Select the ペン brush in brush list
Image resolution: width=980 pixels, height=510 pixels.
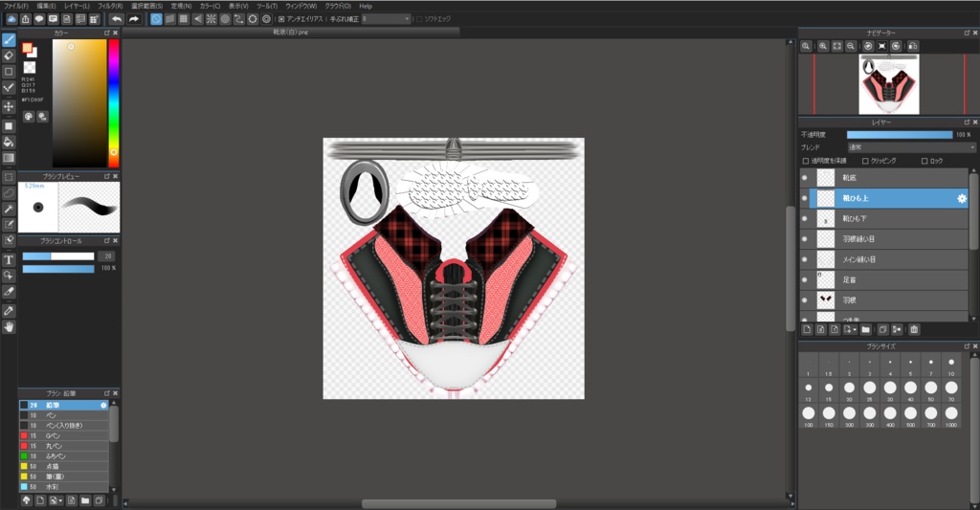tap(64, 415)
